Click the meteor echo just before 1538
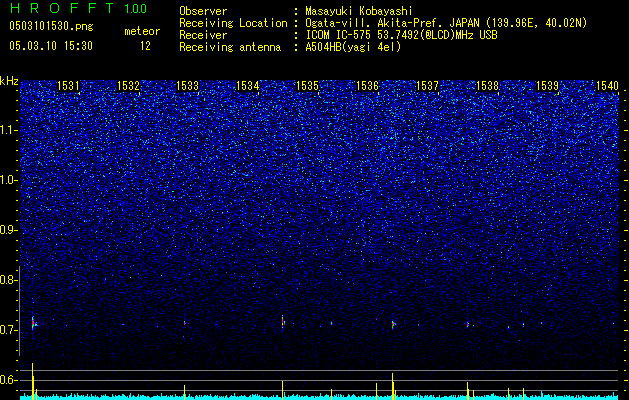This screenshot has width=629, height=400. coord(468,324)
